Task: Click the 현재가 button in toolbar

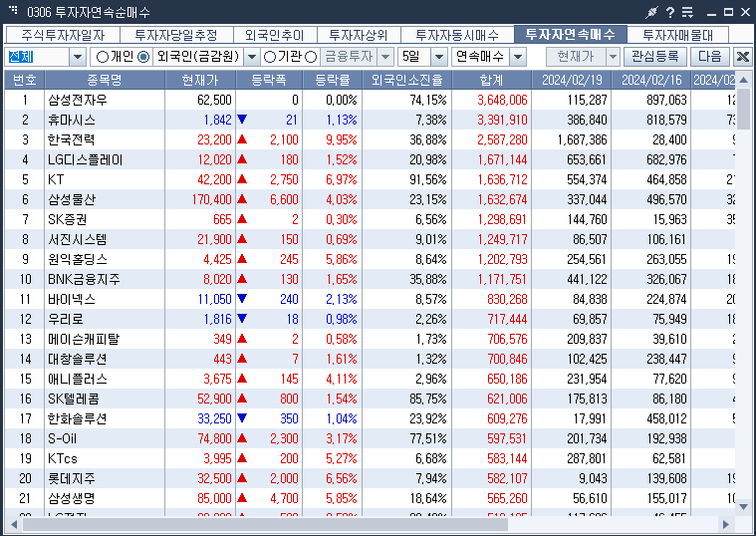Action: pyautogui.click(x=576, y=57)
